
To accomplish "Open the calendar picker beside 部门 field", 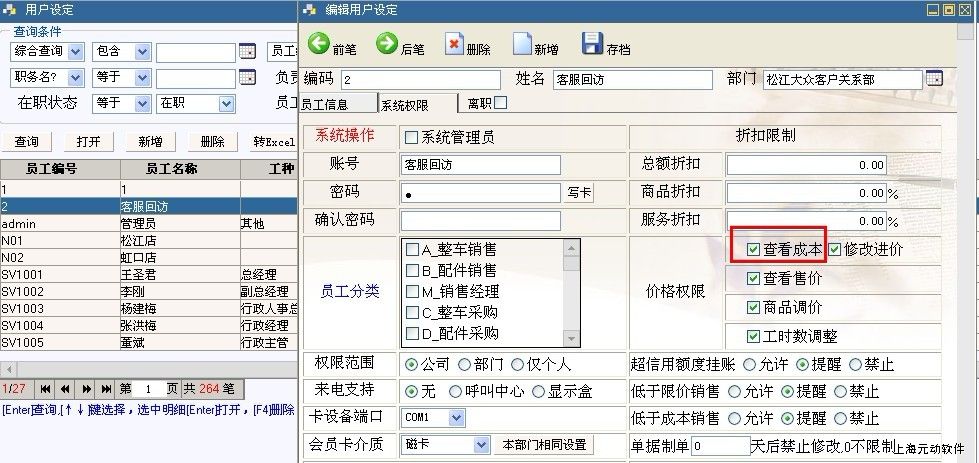I will coord(934,79).
